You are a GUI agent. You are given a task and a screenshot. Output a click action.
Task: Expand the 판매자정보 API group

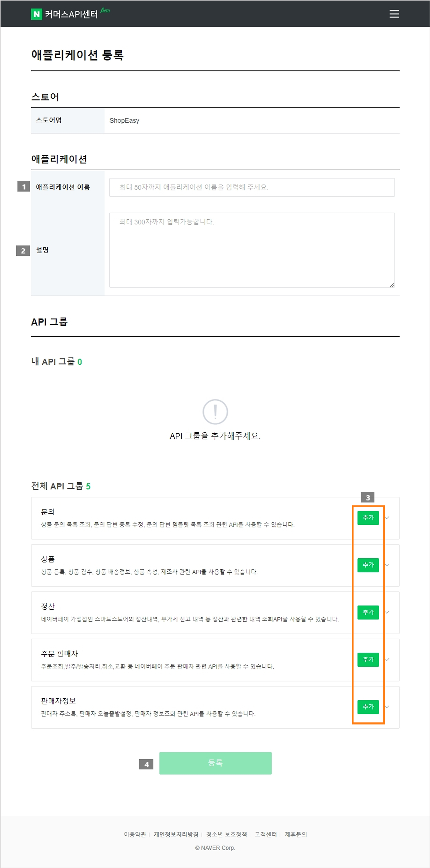pos(387,707)
